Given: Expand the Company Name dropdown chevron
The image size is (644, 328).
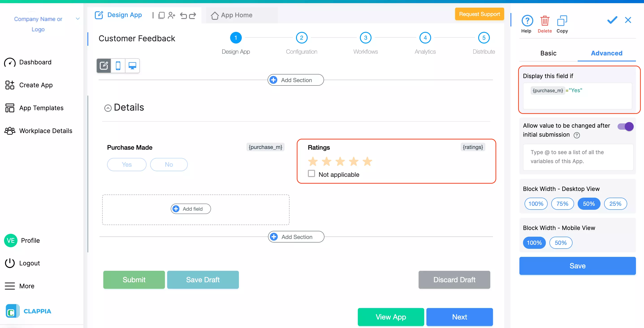Looking at the screenshot, I should pos(78,19).
